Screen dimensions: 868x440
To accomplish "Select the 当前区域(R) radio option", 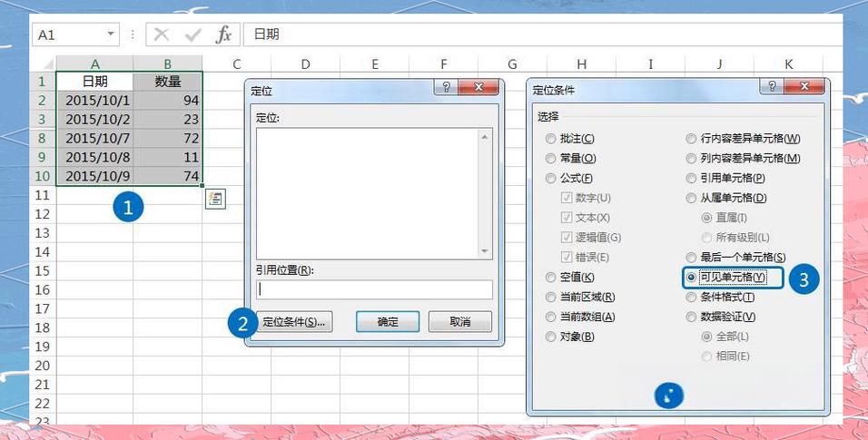I will [580, 298].
